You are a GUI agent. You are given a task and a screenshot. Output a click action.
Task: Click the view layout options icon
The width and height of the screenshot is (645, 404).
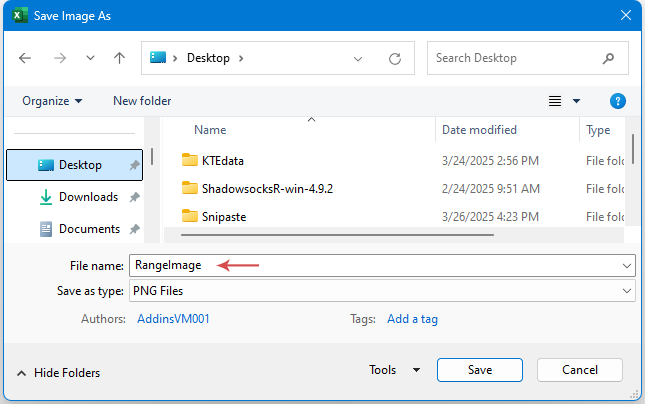tap(555, 101)
